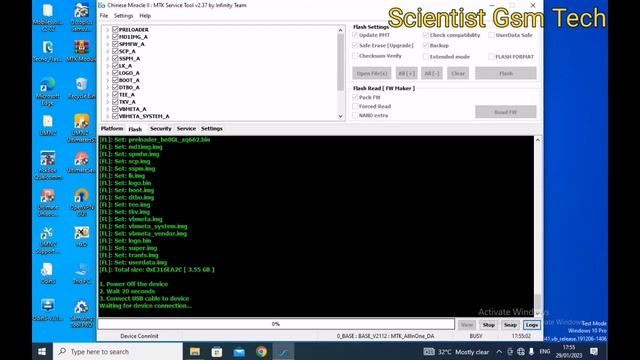Open the MTK Module WinRAR archive icon
The height and width of the screenshot is (360, 640).
[81, 51]
